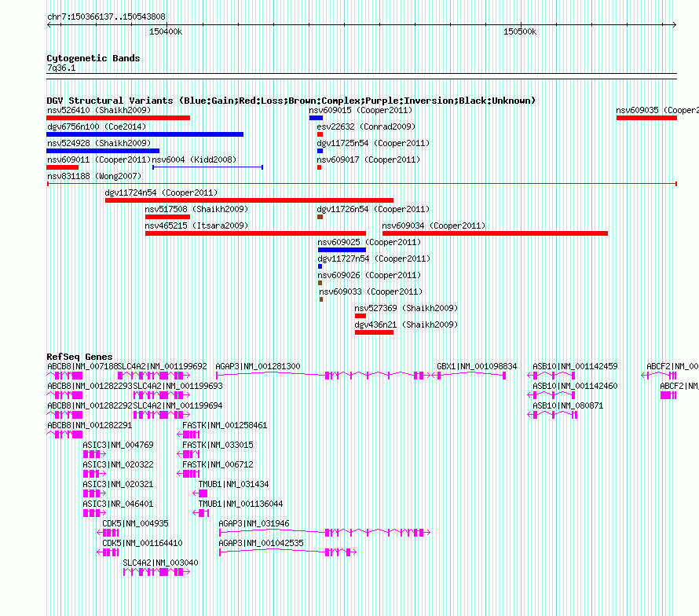
Task: Click the 150400k ruler tick label
Action: click(166, 31)
